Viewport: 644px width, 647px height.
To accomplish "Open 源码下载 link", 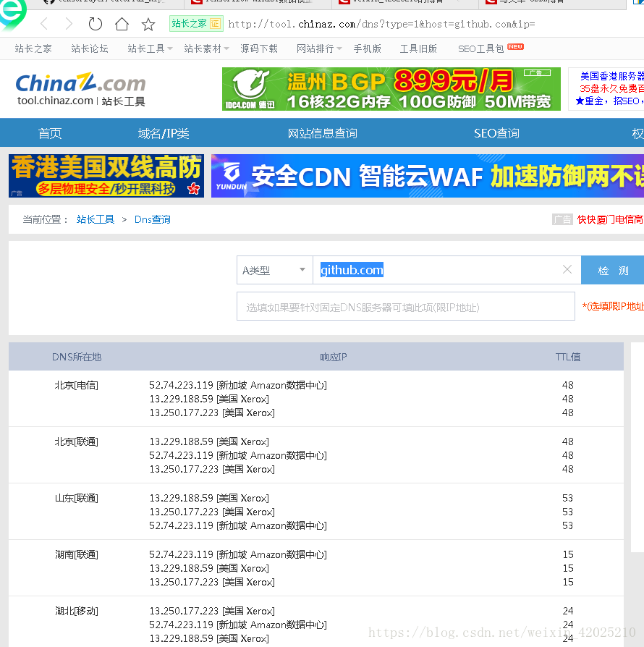I will [258, 48].
